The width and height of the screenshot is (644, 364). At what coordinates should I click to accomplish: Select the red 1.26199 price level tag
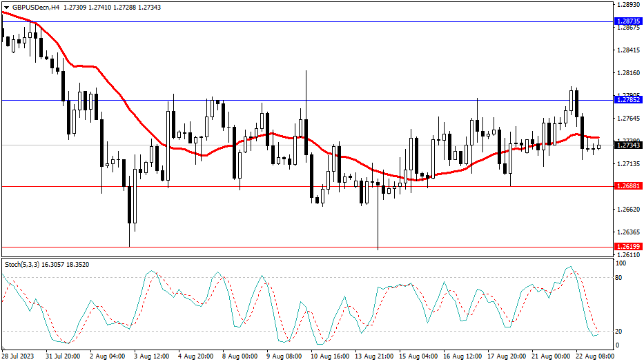coord(627,246)
